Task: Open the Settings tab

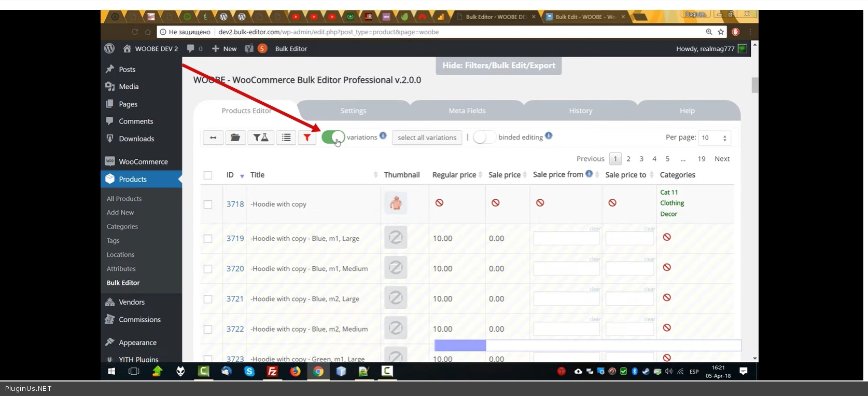Action: [x=353, y=111]
